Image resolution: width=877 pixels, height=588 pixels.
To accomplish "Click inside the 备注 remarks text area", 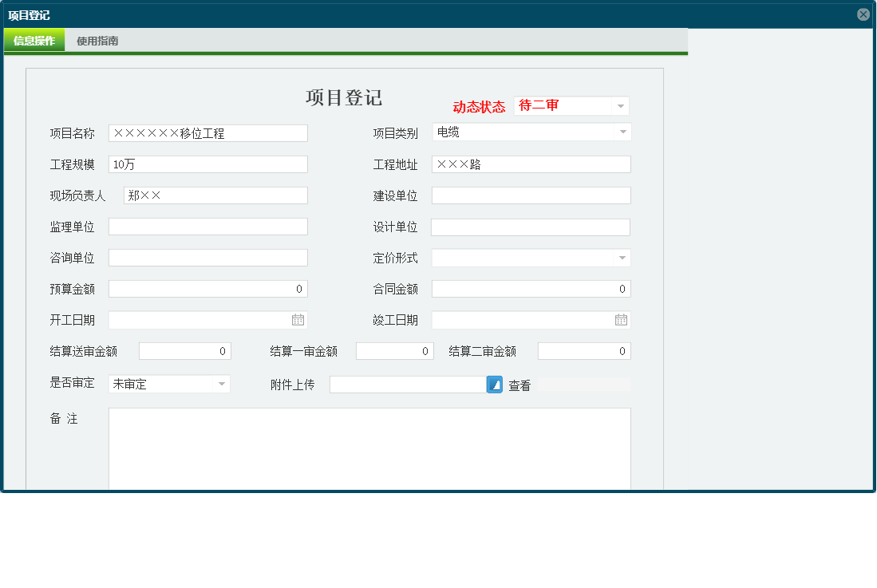I will click(369, 447).
